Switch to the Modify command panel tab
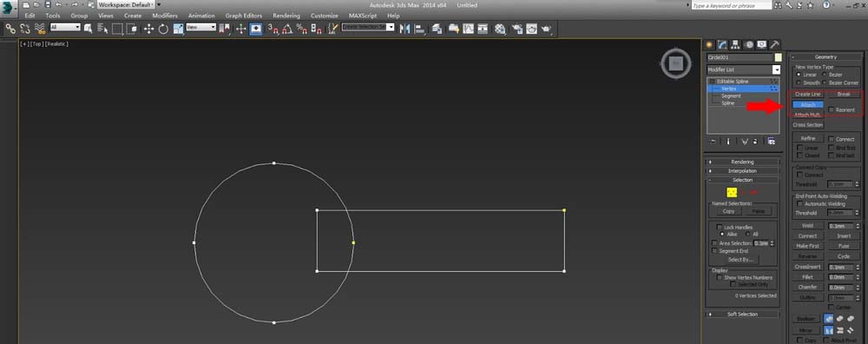 (x=722, y=45)
